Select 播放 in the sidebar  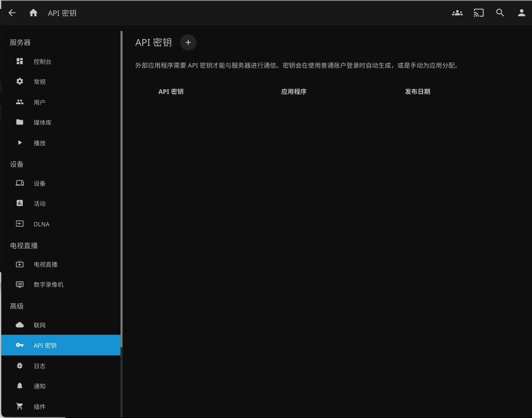click(x=61, y=143)
